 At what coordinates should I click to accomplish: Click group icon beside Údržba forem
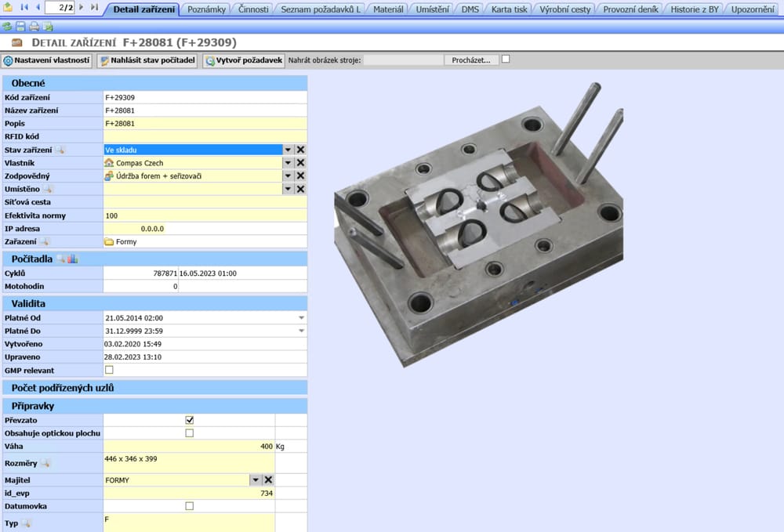coord(109,176)
